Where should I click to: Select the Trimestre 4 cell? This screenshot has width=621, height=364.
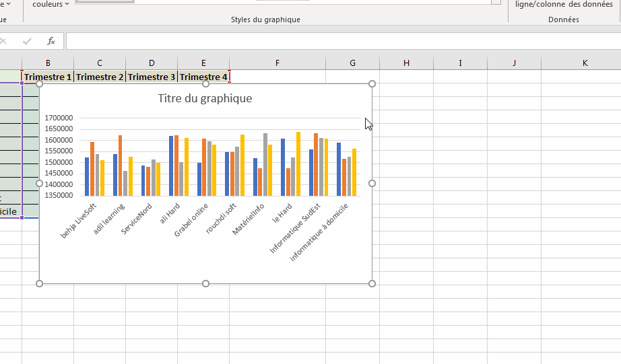[203, 77]
